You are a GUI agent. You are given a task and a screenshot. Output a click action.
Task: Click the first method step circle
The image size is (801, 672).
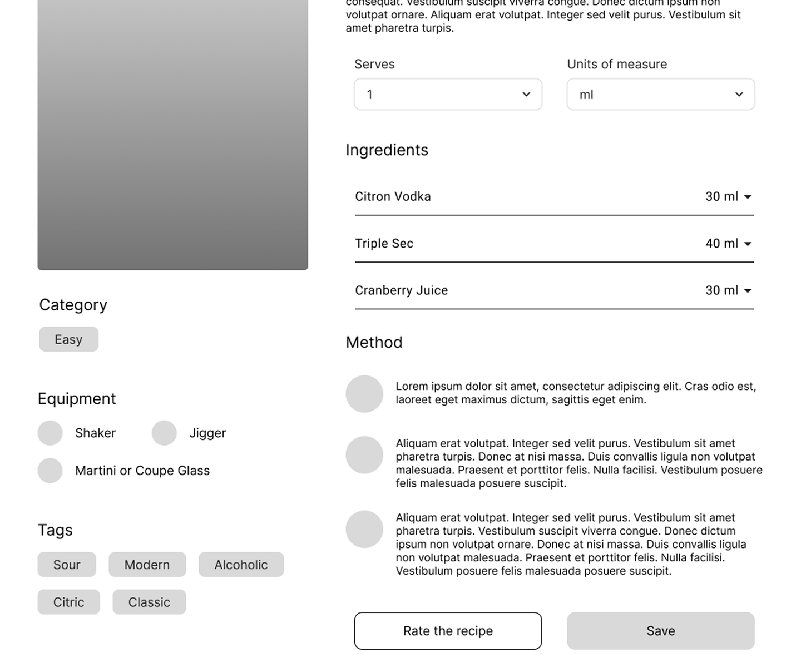click(364, 394)
